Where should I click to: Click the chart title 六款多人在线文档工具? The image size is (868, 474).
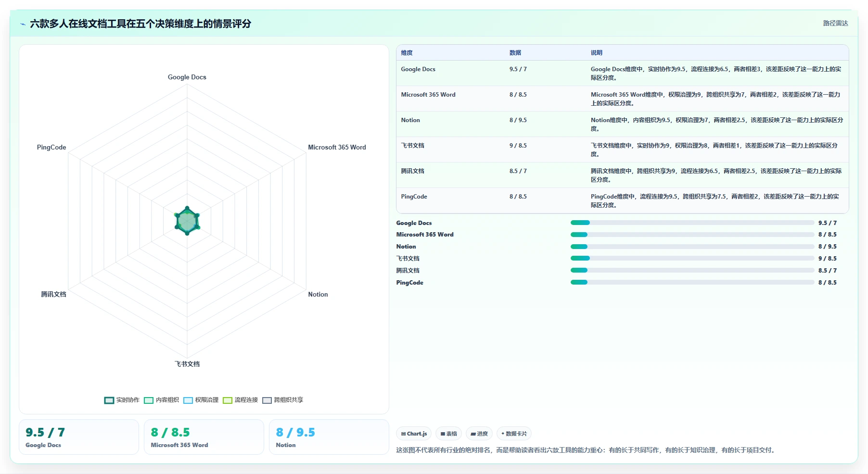coord(140,24)
